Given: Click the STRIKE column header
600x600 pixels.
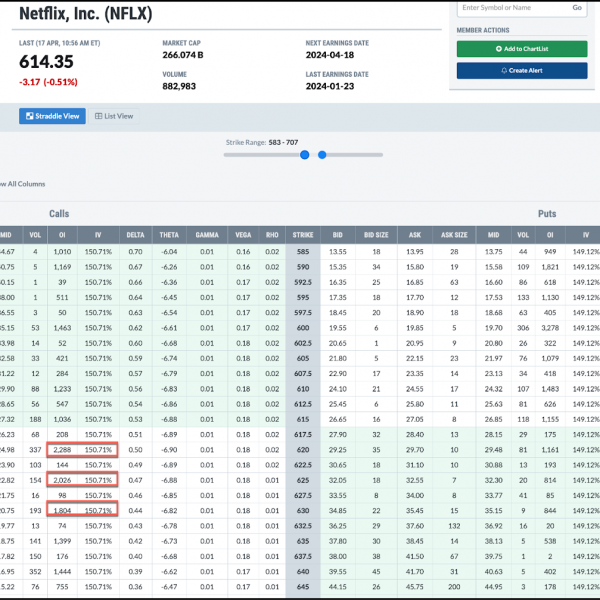Looking at the screenshot, I should tap(303, 235).
